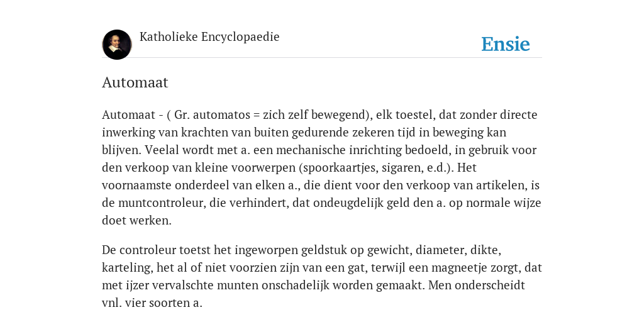
Task: Click the word 'karteling' in the second paragraph
Action: coord(127,268)
